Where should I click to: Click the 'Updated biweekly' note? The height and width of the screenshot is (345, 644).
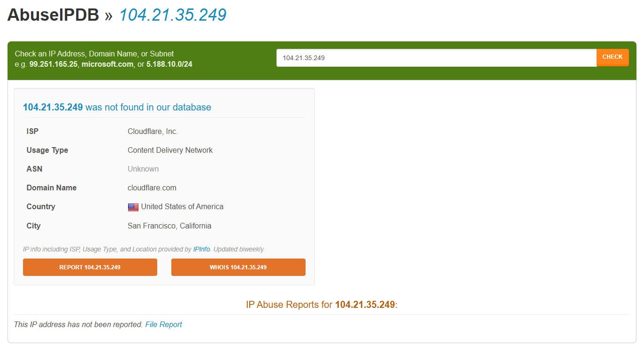239,249
